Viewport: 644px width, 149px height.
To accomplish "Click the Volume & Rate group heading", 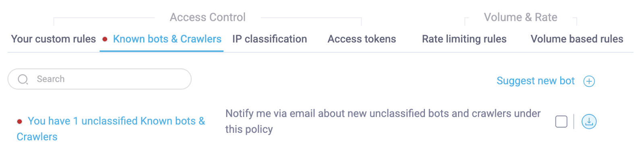I will coord(520,17).
